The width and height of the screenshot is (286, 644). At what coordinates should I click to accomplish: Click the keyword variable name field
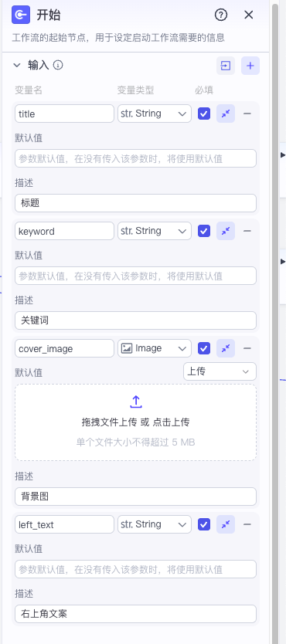point(64,231)
